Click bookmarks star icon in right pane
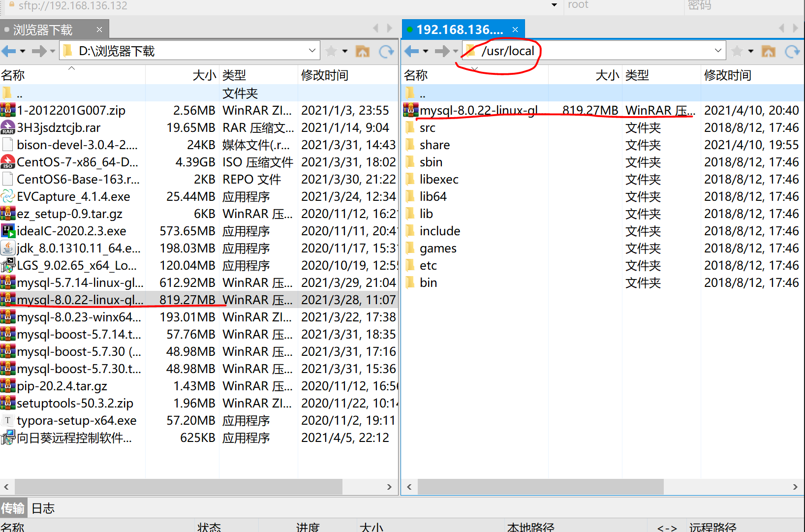Viewport: 805px width, 532px height. (736, 51)
